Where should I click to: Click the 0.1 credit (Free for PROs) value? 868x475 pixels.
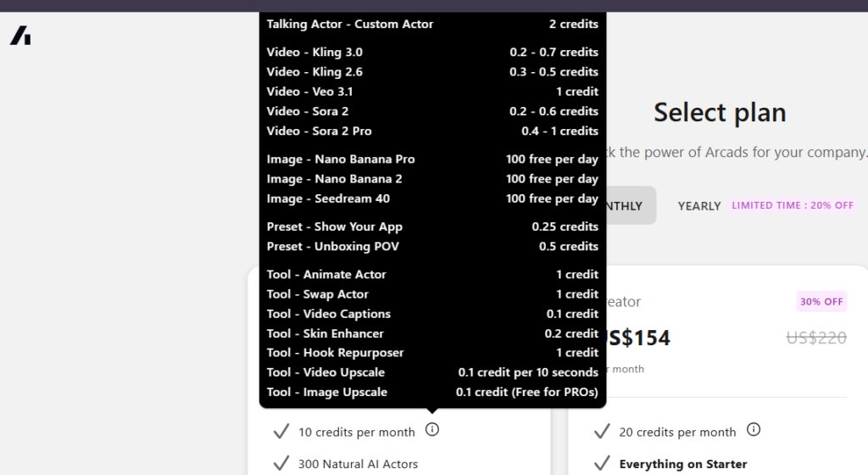coord(527,393)
